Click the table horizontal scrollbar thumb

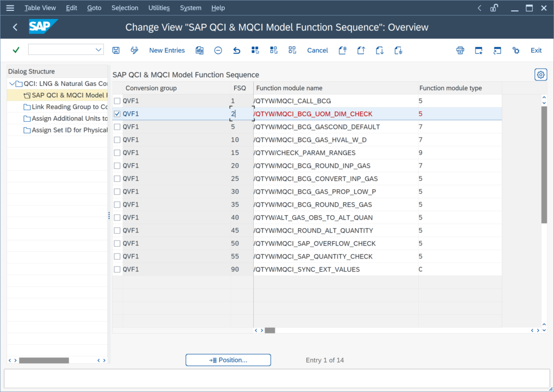click(x=270, y=330)
